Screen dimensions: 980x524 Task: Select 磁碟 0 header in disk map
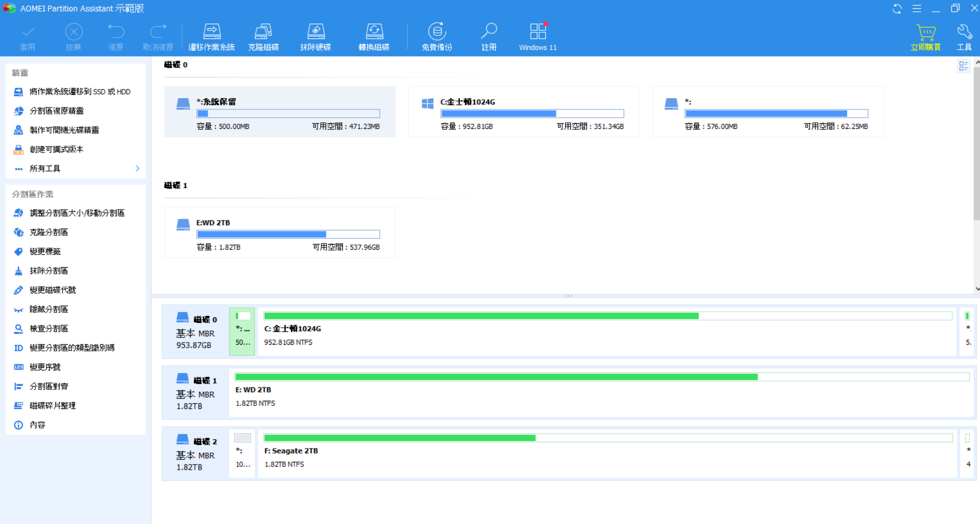(x=196, y=331)
